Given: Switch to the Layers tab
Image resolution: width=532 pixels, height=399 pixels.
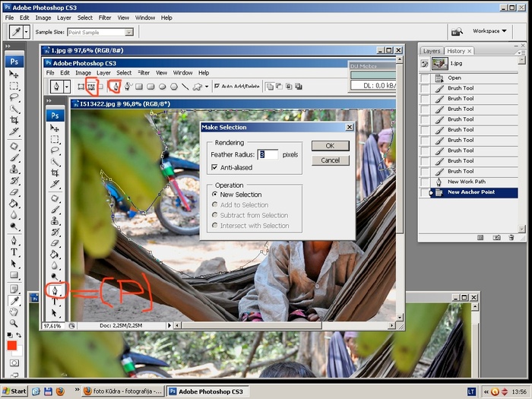Looking at the screenshot, I should click(x=432, y=51).
